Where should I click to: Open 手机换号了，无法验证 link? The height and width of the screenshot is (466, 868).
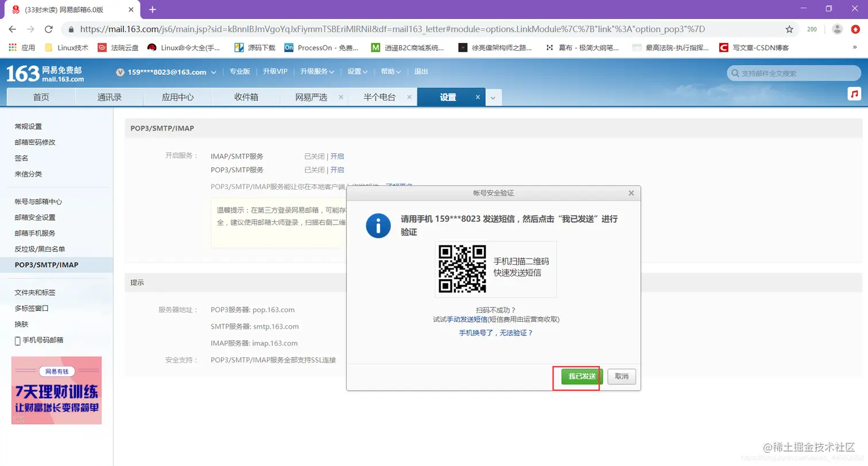tap(496, 333)
